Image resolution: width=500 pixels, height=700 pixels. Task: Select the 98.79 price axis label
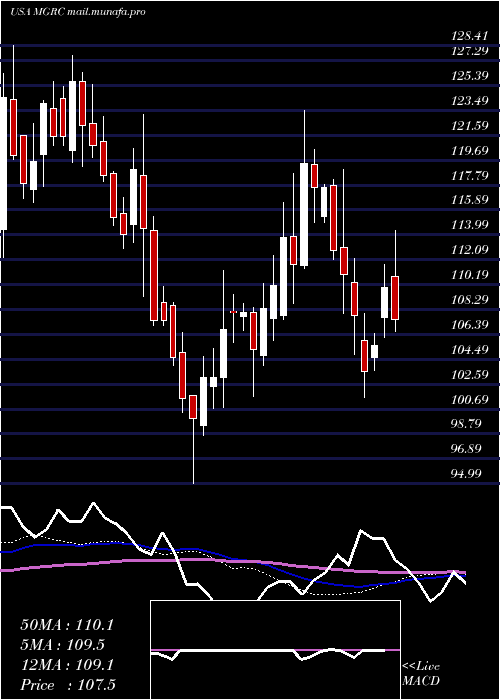468,424
